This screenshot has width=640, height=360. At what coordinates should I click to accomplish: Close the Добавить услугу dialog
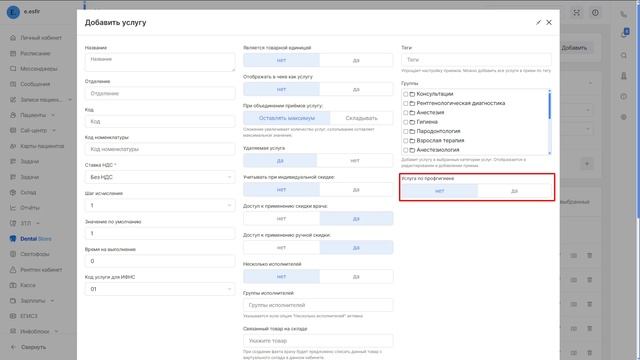click(x=549, y=22)
